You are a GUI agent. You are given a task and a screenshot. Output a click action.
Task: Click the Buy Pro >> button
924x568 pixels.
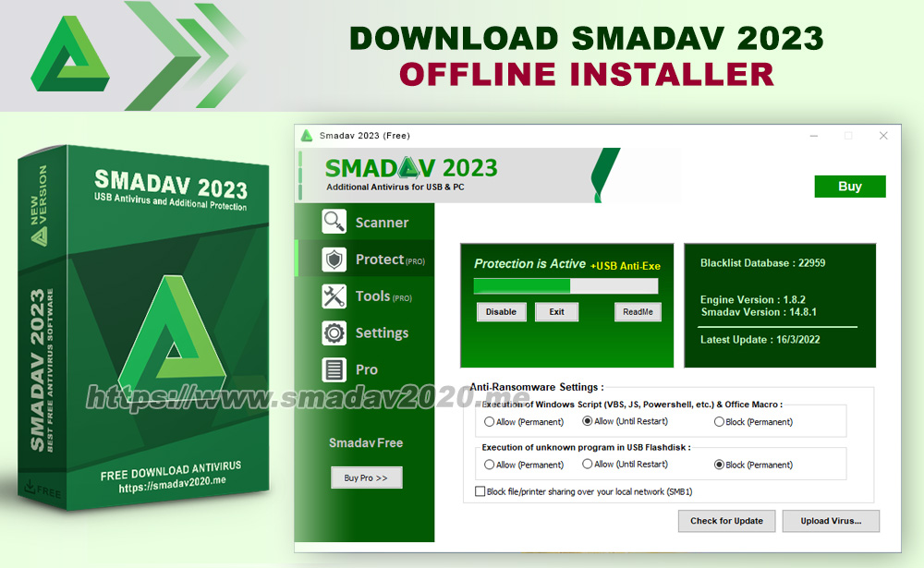[366, 477]
